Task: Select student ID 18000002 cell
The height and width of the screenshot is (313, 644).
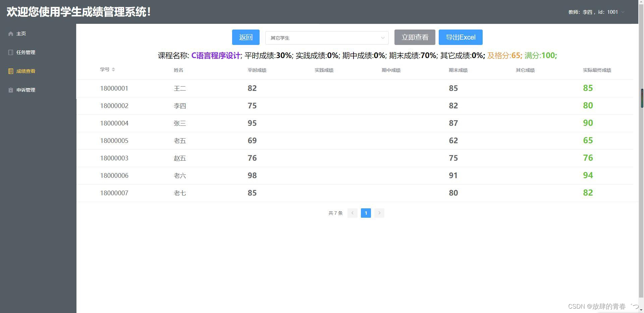Action: tap(114, 106)
